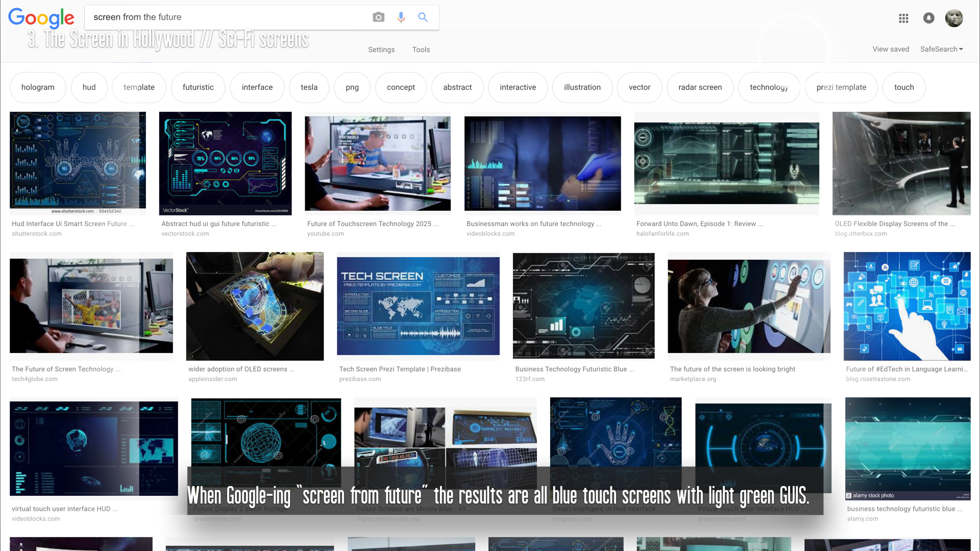
Task: Select the concept filter chip
Action: pos(401,87)
